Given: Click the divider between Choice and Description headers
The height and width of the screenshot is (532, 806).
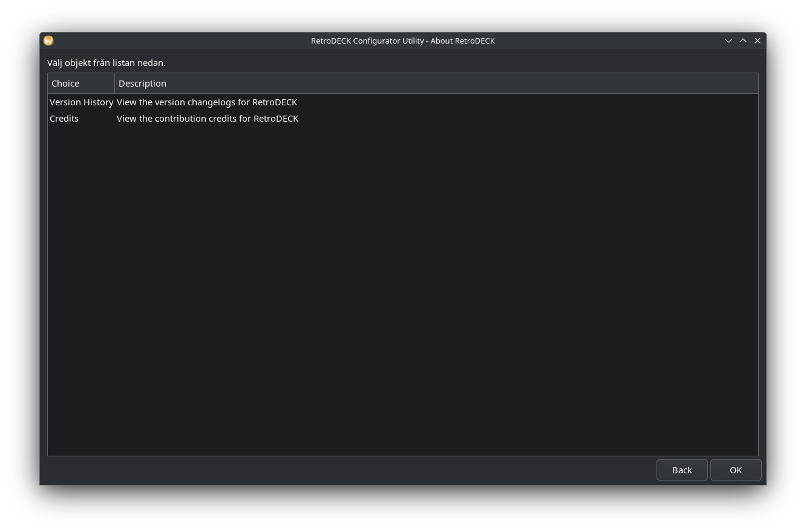Looking at the screenshot, I should pyautogui.click(x=114, y=84).
